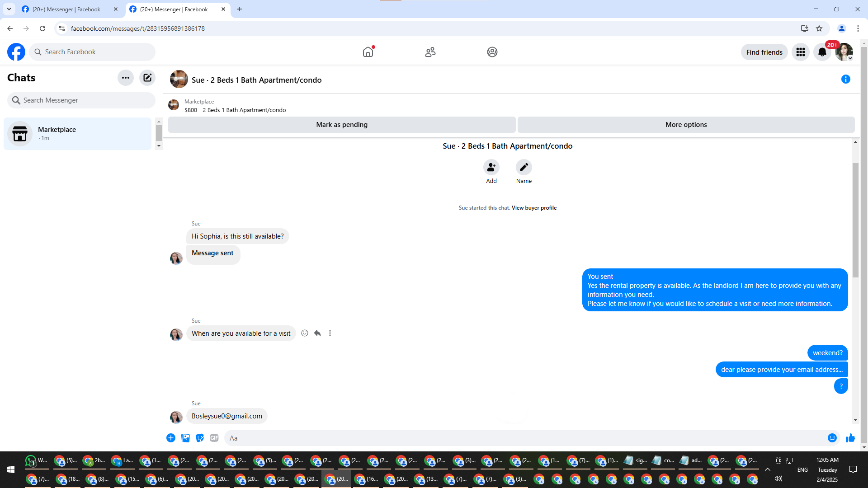
Task: Open the notifications bell
Action: [822, 52]
